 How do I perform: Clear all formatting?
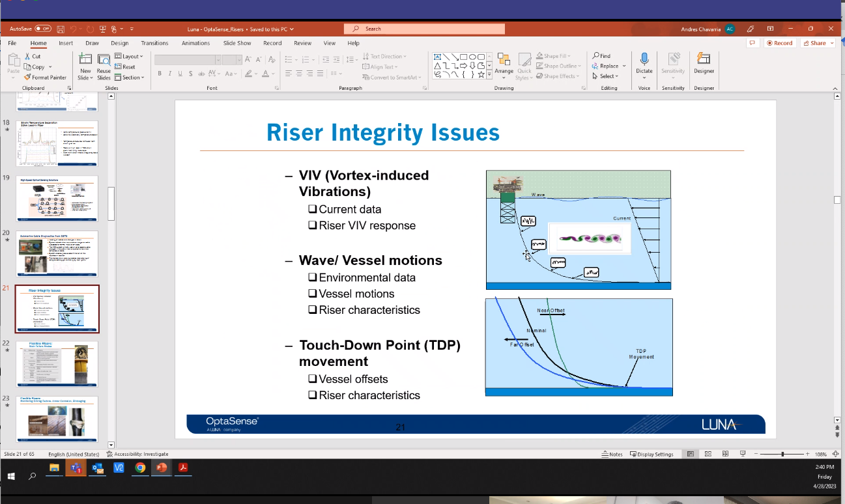tap(272, 59)
